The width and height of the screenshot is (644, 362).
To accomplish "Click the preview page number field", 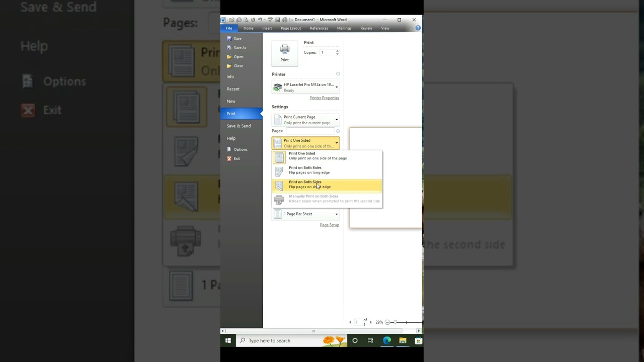I will [x=358, y=322].
